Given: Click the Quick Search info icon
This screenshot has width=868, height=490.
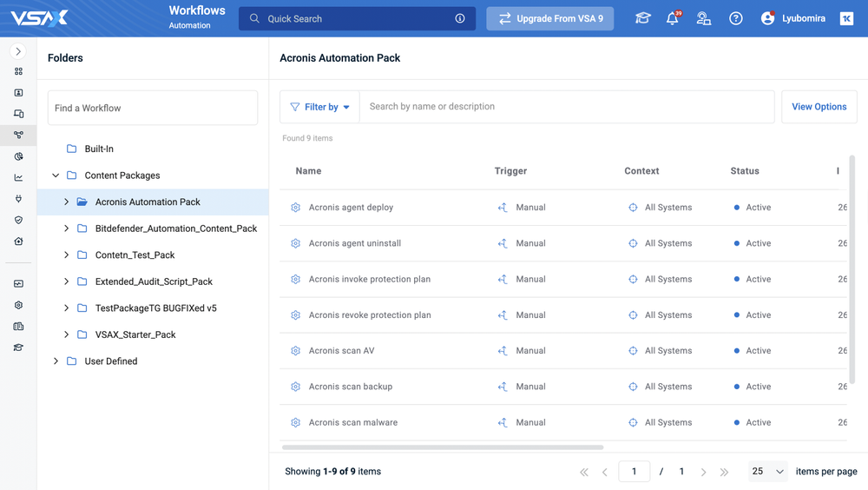Looking at the screenshot, I should click(x=460, y=18).
